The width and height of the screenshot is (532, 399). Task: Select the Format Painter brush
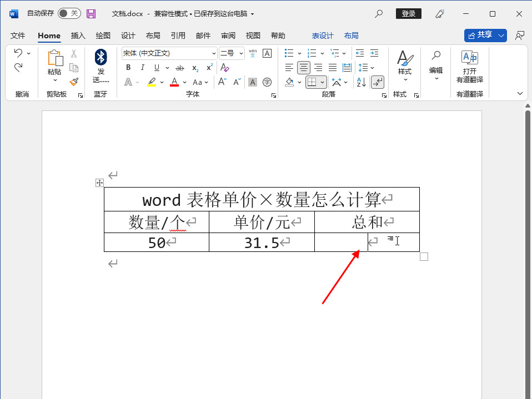click(x=74, y=82)
